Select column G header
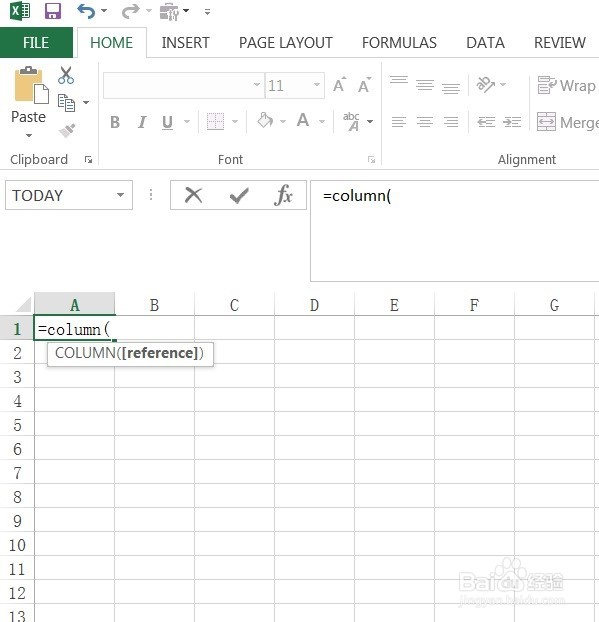The width and height of the screenshot is (599, 622). [554, 305]
